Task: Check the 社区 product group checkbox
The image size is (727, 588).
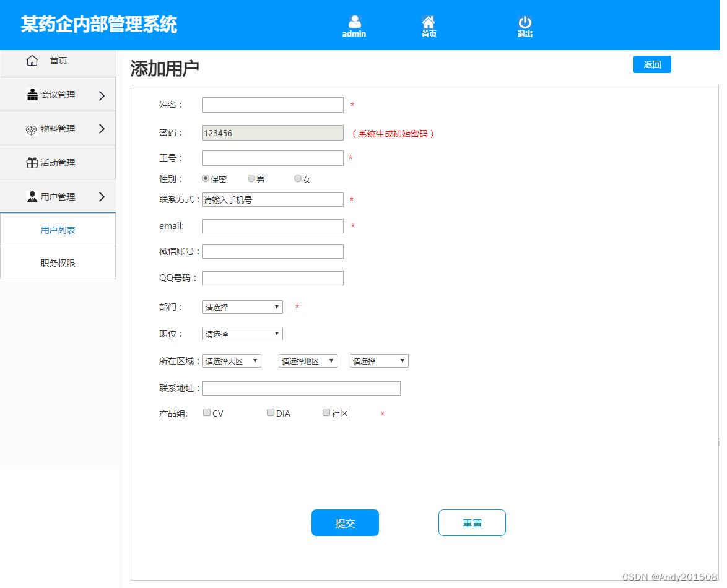Action: 326,412
